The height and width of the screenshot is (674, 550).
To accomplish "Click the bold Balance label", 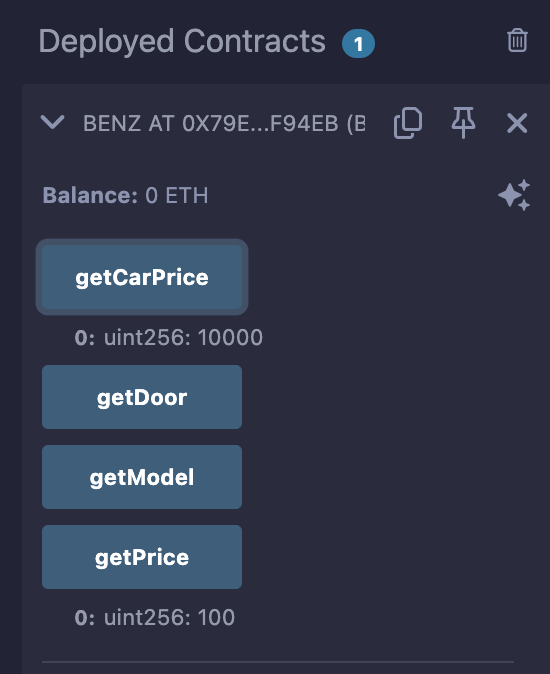I will pos(90,196).
